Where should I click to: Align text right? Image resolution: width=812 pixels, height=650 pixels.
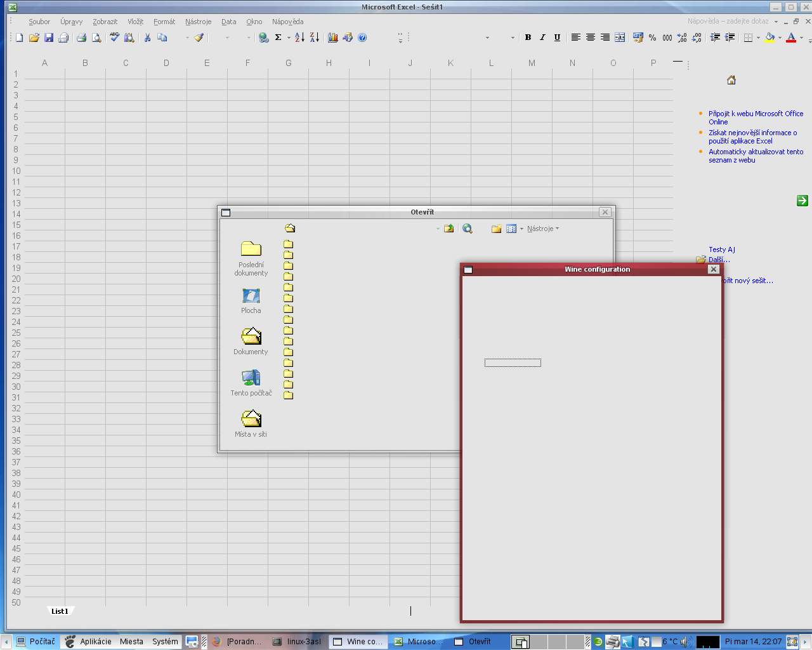click(x=605, y=37)
